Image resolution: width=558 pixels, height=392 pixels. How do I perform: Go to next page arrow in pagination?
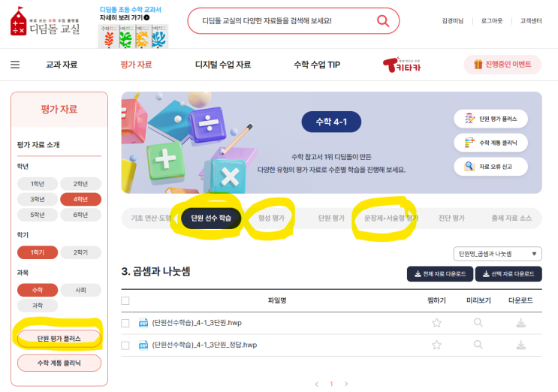click(346, 384)
